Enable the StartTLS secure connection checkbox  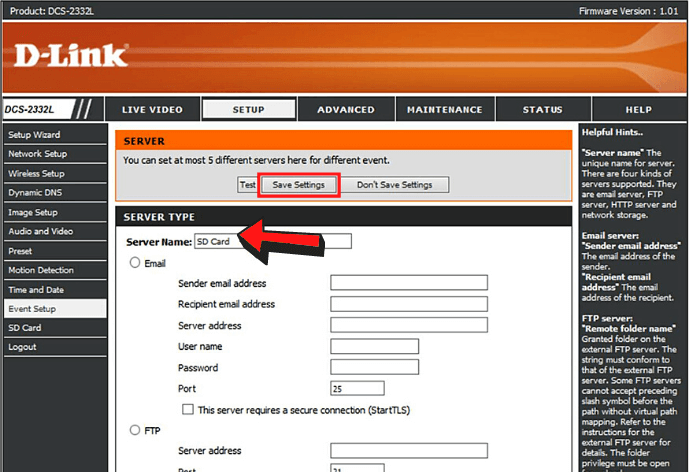(188, 410)
